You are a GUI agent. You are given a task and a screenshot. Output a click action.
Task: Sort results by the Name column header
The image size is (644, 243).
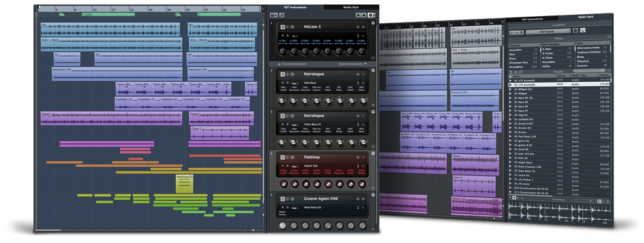click(533, 76)
